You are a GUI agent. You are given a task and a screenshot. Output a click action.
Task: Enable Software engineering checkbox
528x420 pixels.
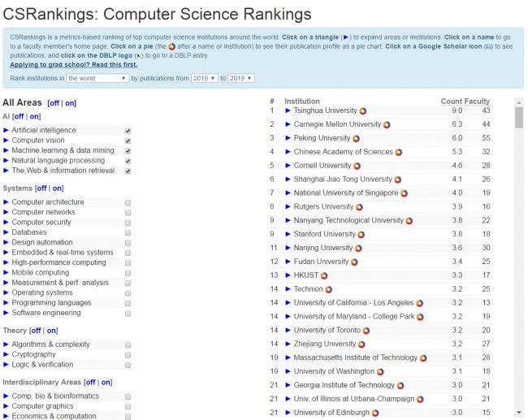(x=128, y=314)
